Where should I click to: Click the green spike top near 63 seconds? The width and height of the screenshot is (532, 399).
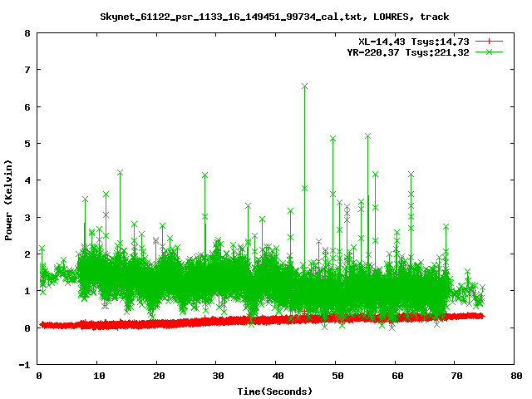tap(411, 174)
